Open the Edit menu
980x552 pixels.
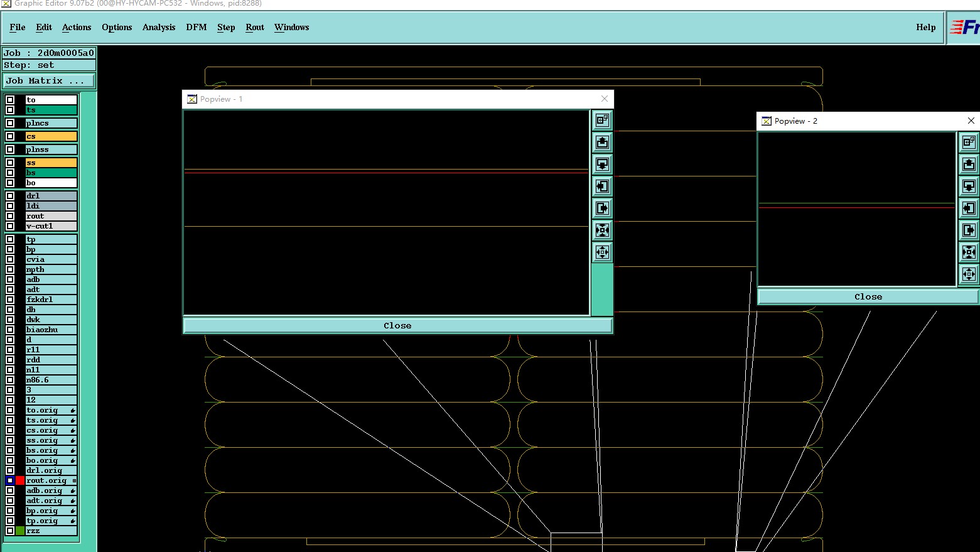tap(44, 27)
